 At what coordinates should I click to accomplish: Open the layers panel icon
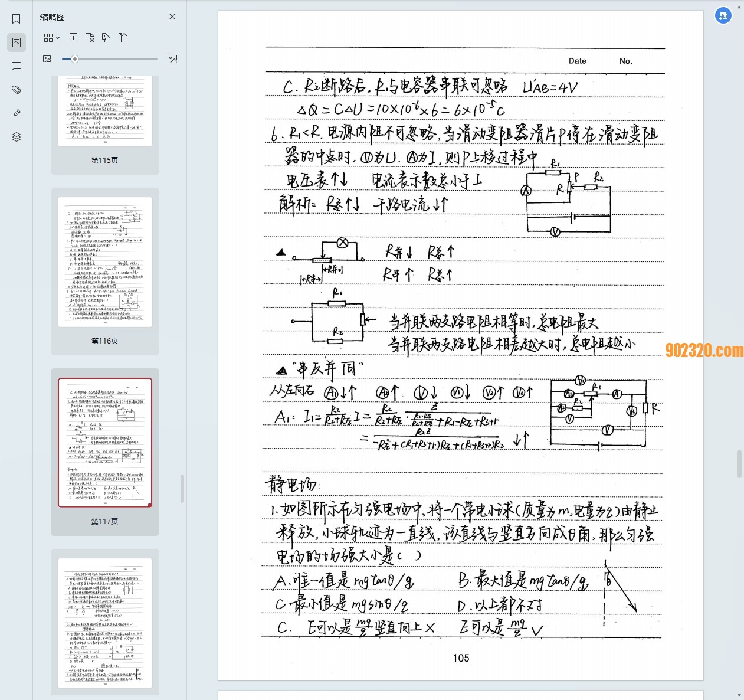tap(17, 137)
